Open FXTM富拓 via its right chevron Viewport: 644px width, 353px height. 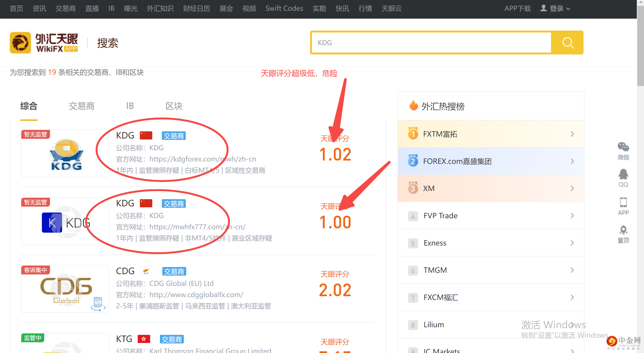(572, 134)
